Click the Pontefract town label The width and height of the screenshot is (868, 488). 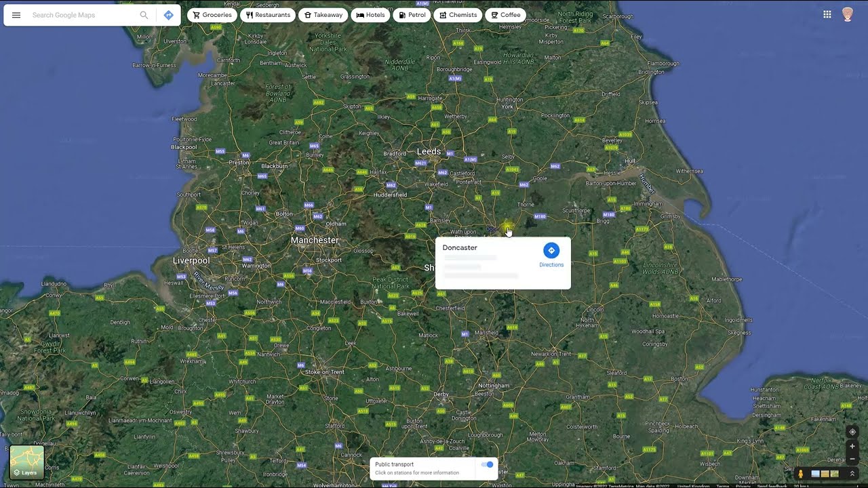(x=467, y=182)
